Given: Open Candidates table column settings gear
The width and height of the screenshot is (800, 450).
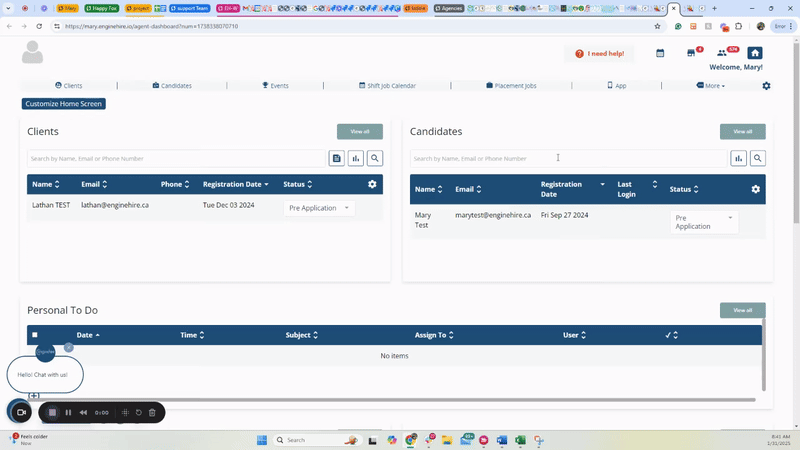Looking at the screenshot, I should point(756,189).
